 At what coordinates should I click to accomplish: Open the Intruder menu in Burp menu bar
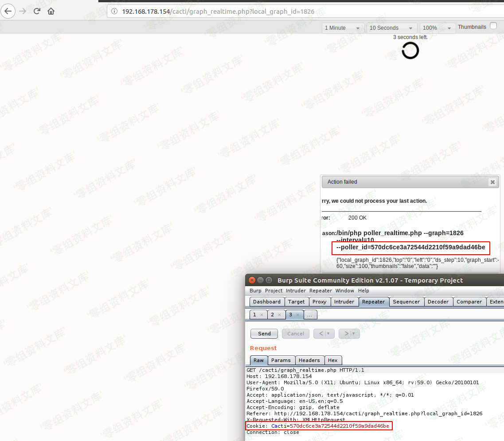296,291
